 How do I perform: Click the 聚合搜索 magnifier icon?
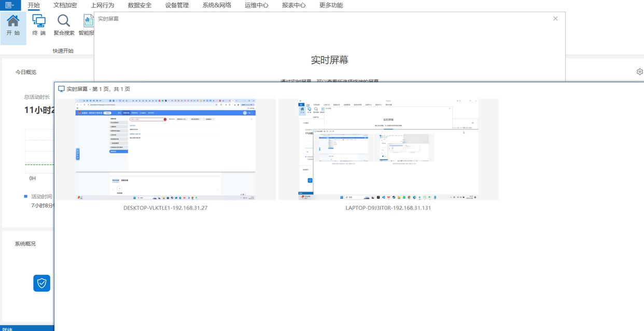(64, 21)
